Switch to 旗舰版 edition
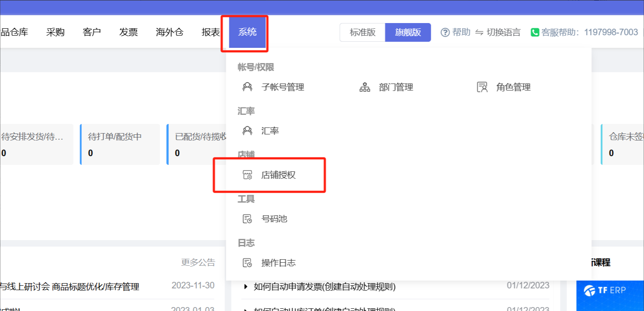This screenshot has height=311, width=644. click(x=408, y=32)
